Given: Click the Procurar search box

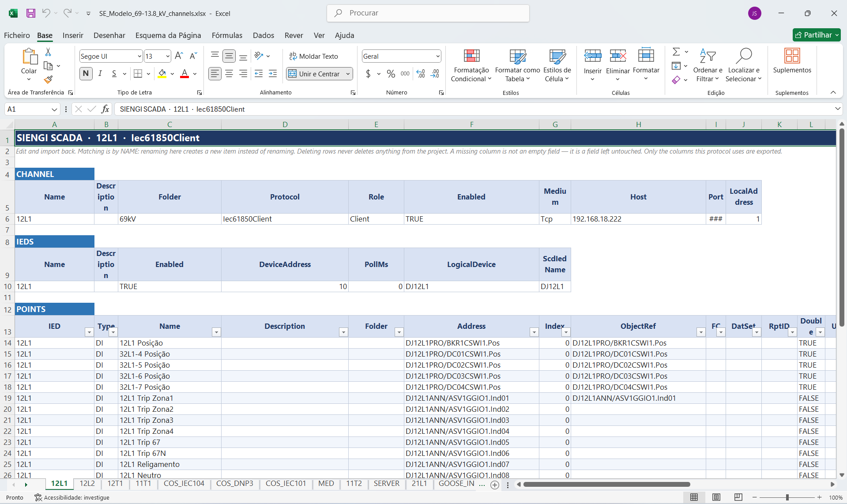Looking at the screenshot, I should point(428,13).
